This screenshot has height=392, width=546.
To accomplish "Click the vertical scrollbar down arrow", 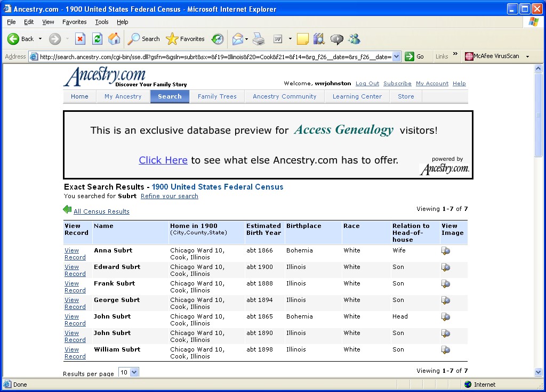I will click(539, 372).
